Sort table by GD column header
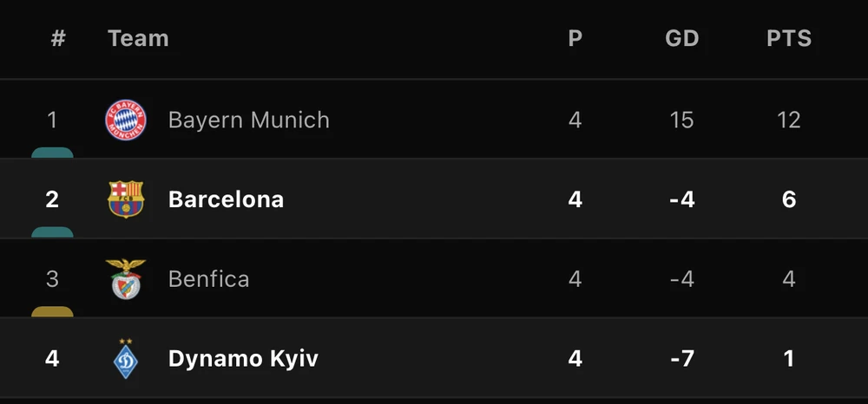868x404 pixels. (x=681, y=39)
